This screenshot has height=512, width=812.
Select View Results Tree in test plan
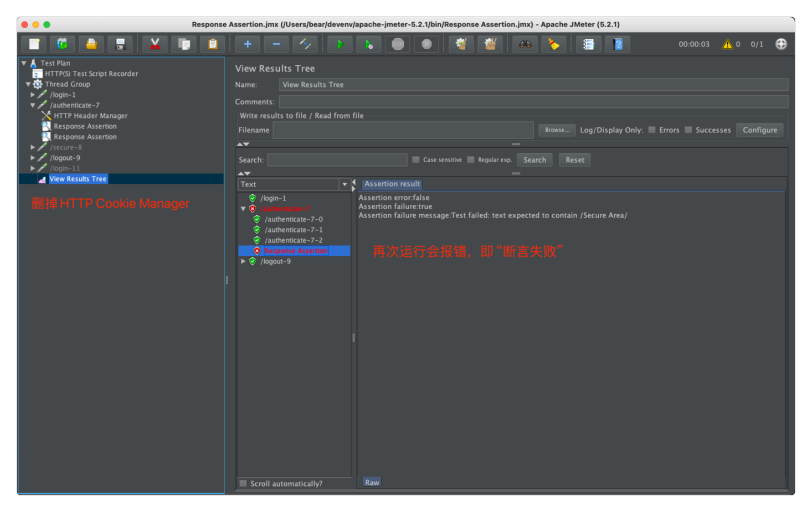[78, 179]
